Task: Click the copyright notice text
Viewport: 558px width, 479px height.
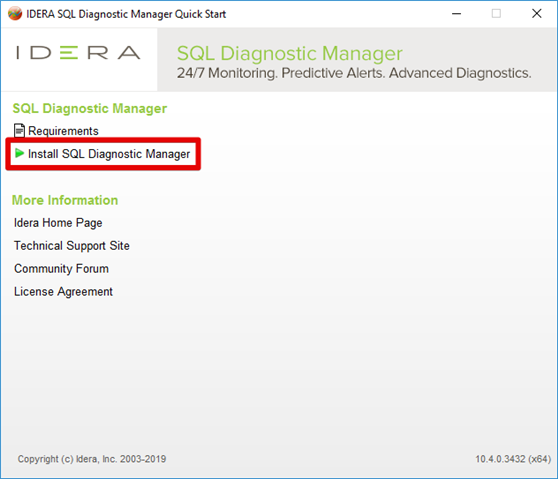Action: point(92,459)
